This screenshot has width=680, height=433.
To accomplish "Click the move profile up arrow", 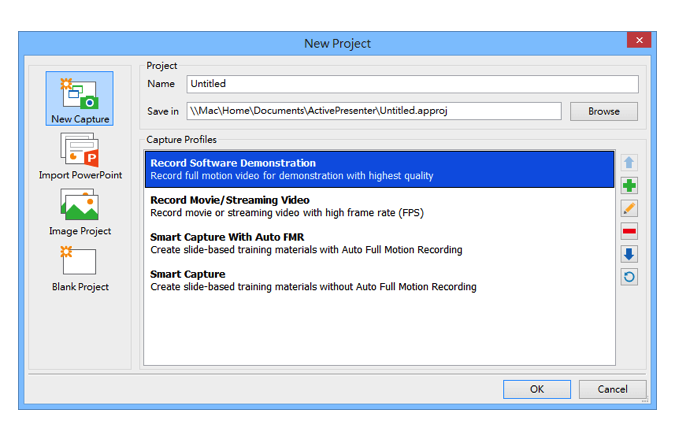I will click(x=629, y=163).
